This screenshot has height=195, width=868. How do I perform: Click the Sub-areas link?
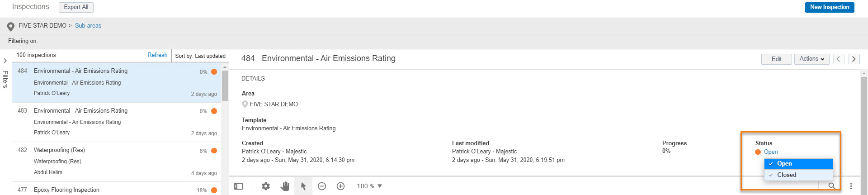click(88, 26)
